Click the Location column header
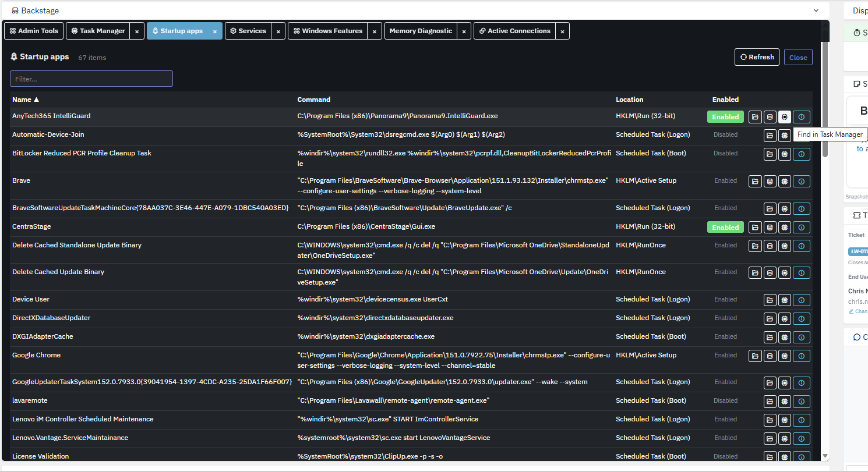 pyautogui.click(x=630, y=100)
